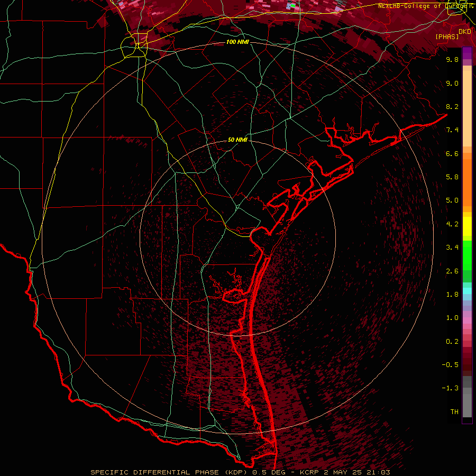Click the "[PHAS]" legend unit label
The width and height of the screenshot is (476, 476).
[x=447, y=36]
